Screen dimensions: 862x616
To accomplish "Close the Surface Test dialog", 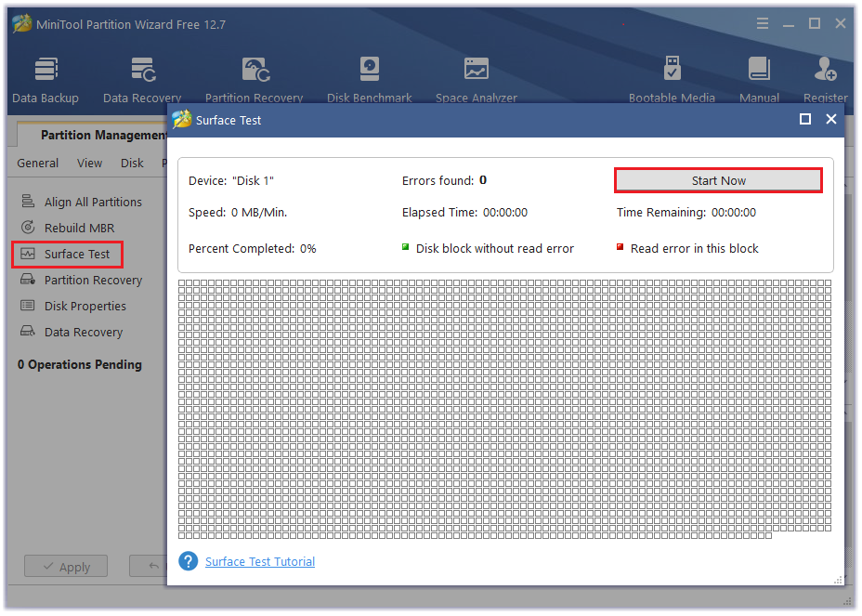I will (831, 119).
